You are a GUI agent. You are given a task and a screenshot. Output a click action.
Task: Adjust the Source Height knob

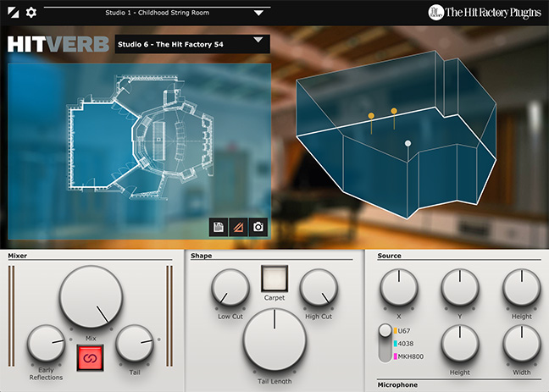click(522, 288)
